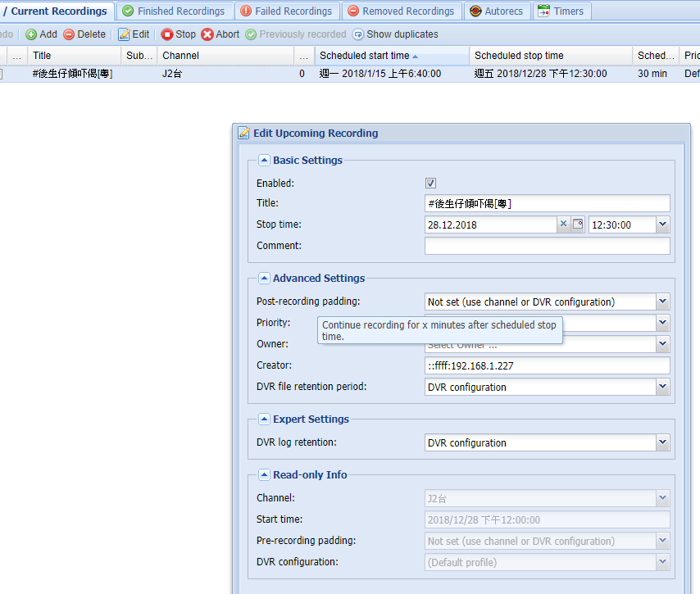Image resolution: width=700 pixels, height=594 pixels.
Task: Open DVR file retention period dropdown
Action: (662, 387)
